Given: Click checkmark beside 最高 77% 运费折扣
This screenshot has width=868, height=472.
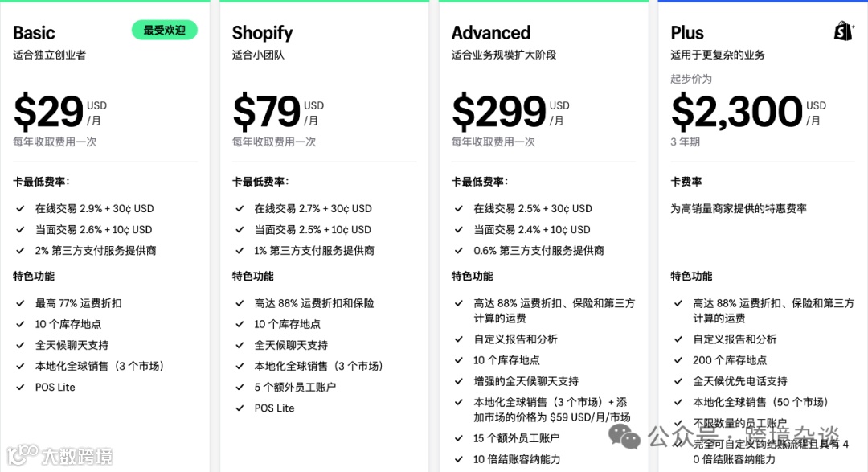Looking at the screenshot, I should (20, 303).
